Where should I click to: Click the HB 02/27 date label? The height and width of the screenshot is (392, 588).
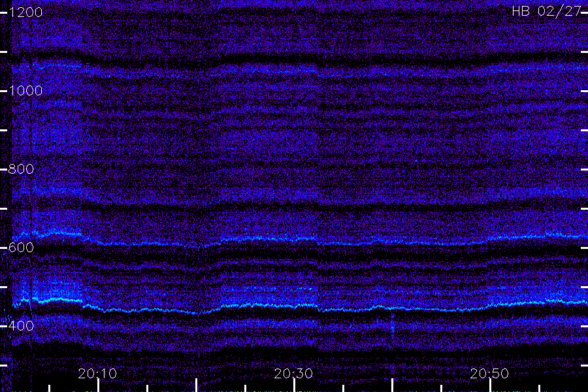547,11
